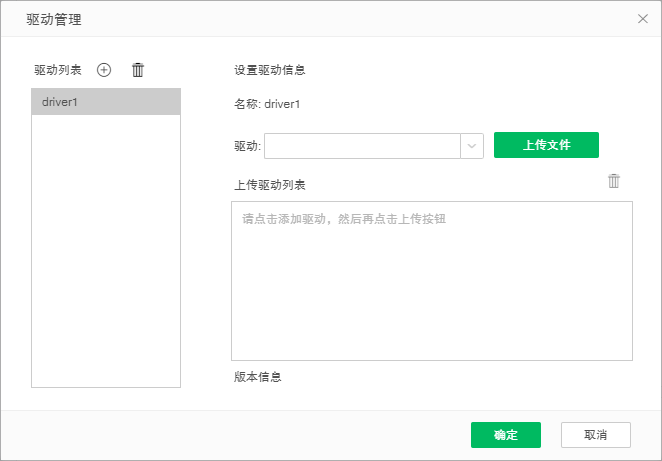Click empty area below driver1 in list
This screenshot has height=461, width=662.
click(106, 250)
